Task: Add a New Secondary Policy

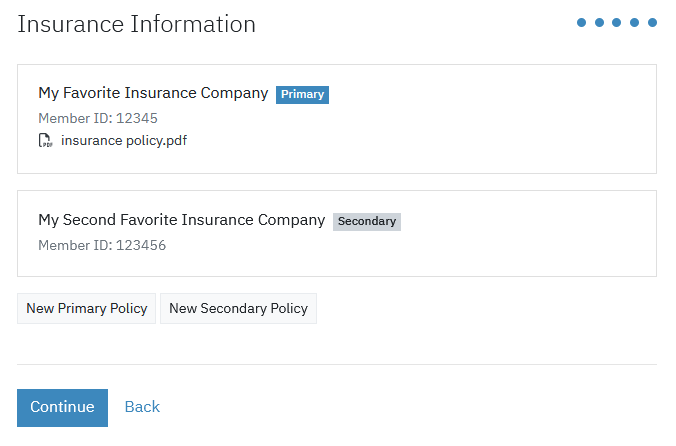Action: (238, 309)
